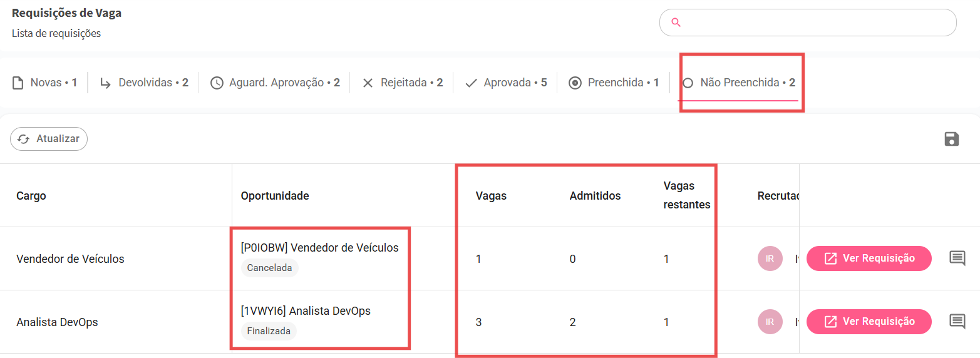The image size is (980, 358).
Task: Click the external-link icon on first Ver Requisição
Action: point(830,258)
